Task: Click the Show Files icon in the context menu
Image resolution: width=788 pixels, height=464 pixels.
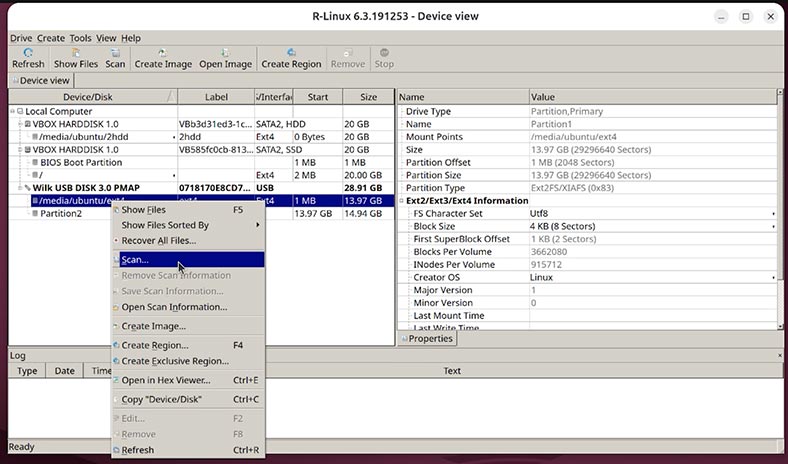Action: (116, 210)
